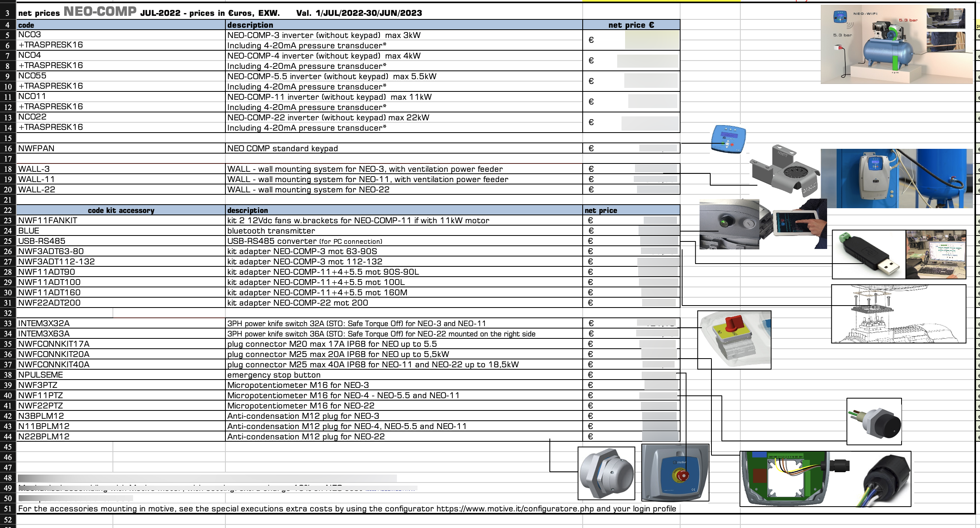Select the NWF11FANKIT cell

(121, 220)
